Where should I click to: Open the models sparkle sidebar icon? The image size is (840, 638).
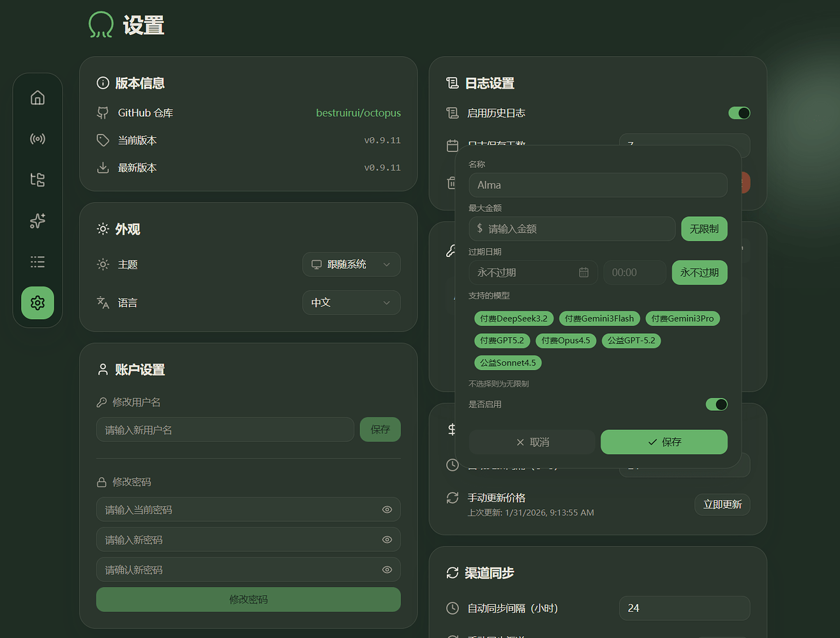(38, 221)
